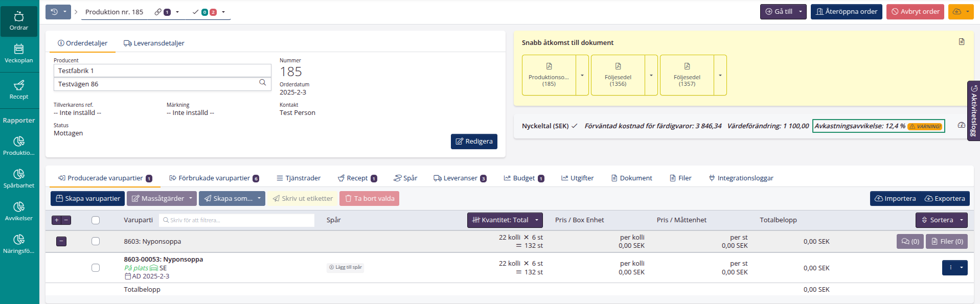This screenshot has width=980, height=304.
Task: Click the Nyckeltal cloud download icon
Action: tap(961, 125)
